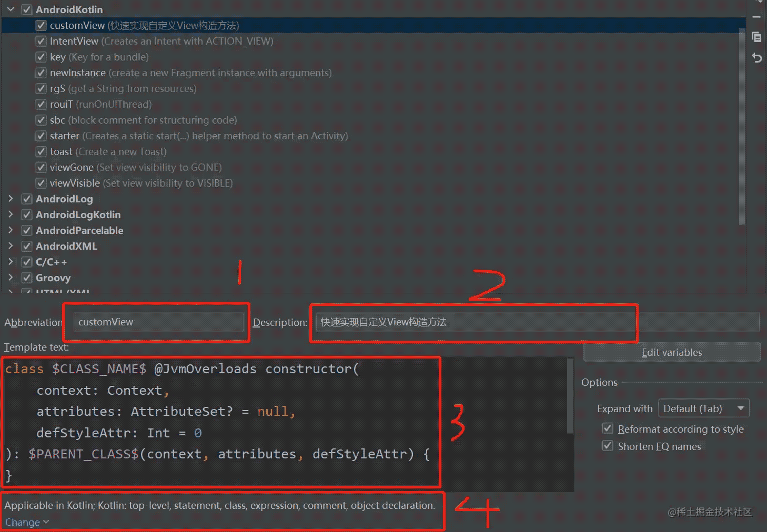Click the Duplicate template icon
Image resolution: width=767 pixels, height=532 pixels.
click(x=756, y=37)
